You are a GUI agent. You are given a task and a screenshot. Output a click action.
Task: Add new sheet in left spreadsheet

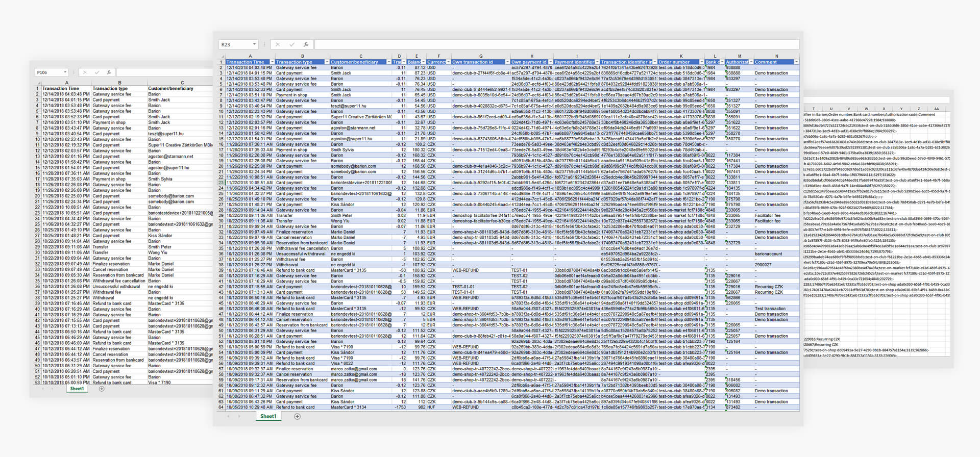102,389
